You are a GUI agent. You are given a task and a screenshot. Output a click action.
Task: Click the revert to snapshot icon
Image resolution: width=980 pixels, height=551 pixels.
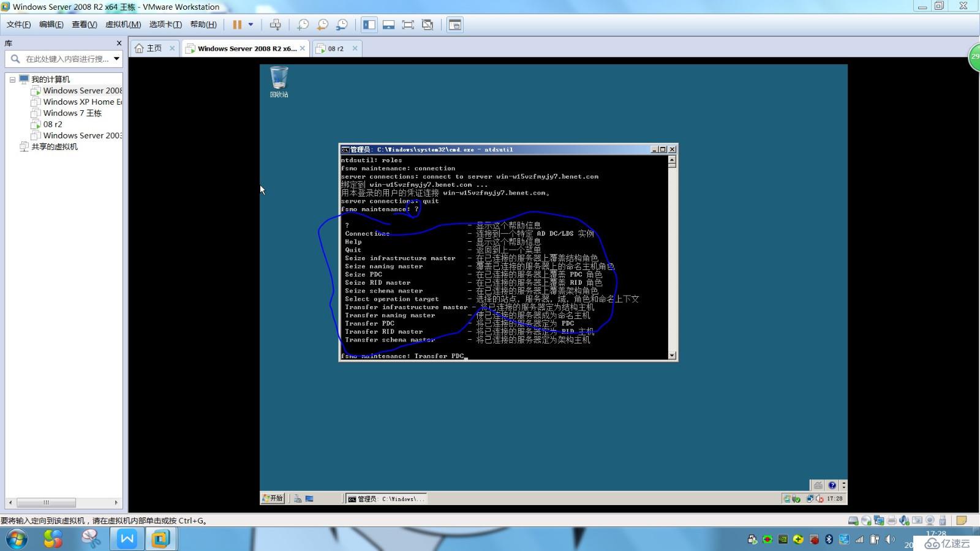point(322,24)
